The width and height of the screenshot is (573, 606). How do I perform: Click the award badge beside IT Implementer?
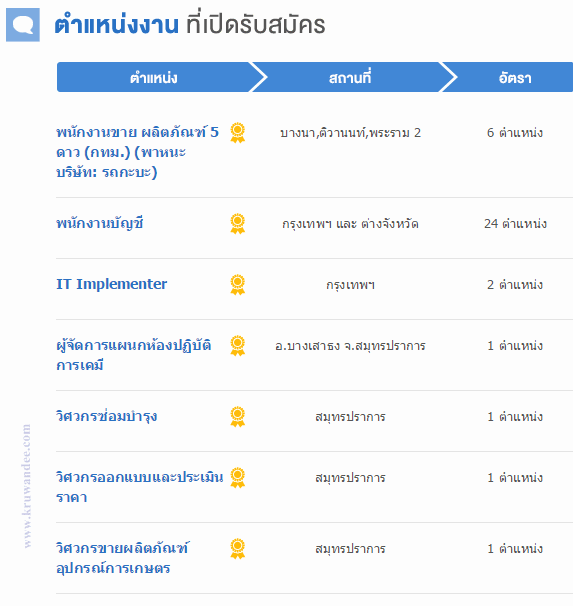point(238,284)
